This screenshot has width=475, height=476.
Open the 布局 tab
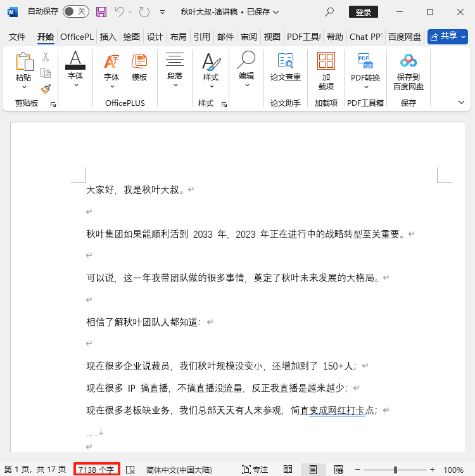click(x=179, y=37)
